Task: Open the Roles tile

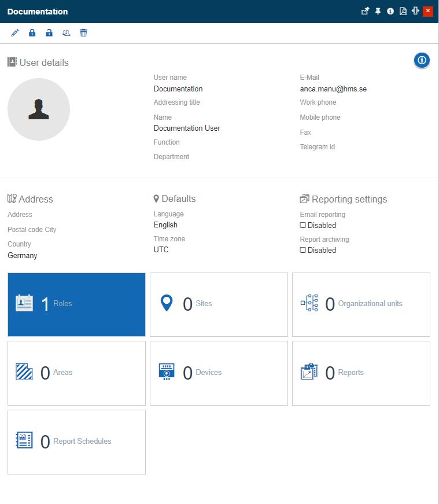Action: coord(76,304)
